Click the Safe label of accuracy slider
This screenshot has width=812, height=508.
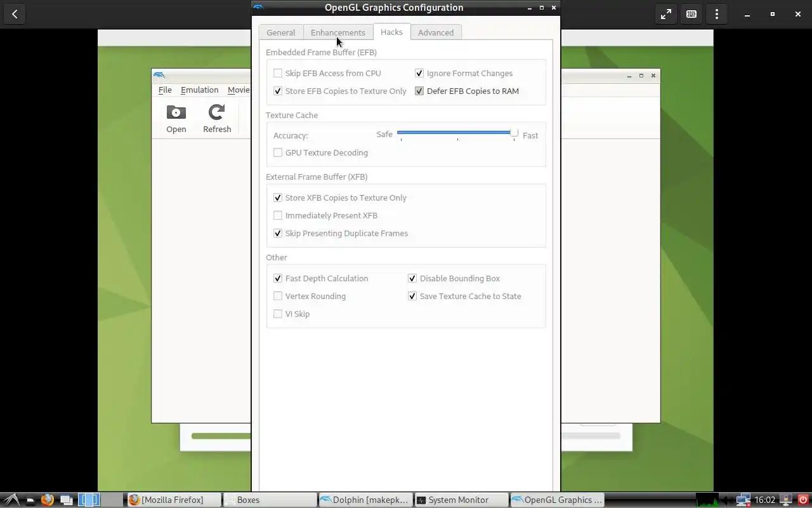click(384, 134)
